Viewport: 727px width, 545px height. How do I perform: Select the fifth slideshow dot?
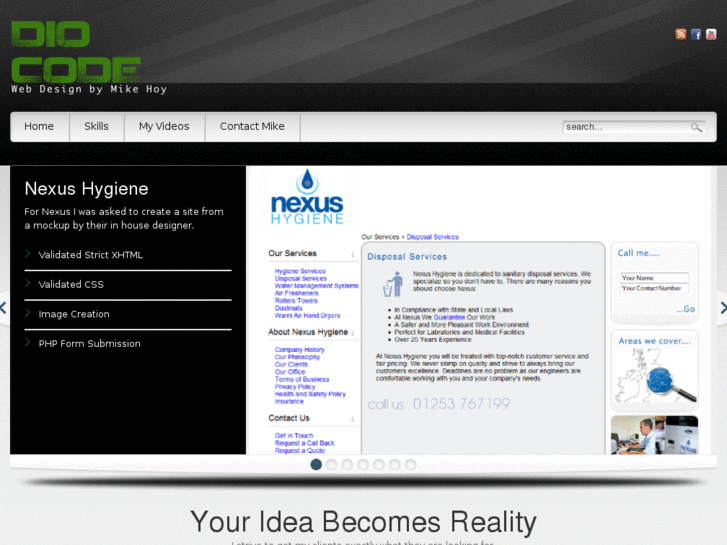(379, 464)
